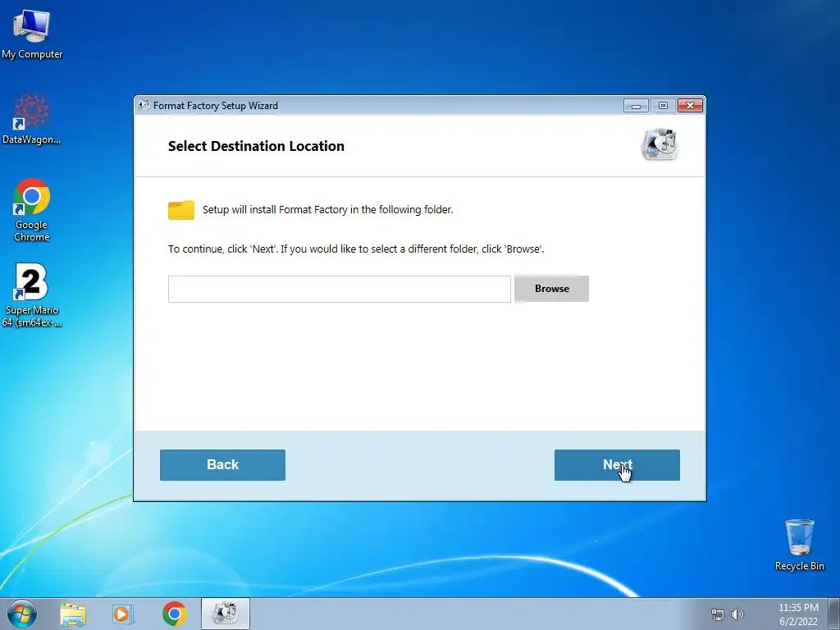Click the 'Format Factory Setup Wizard' title text
840x630 pixels.
[x=216, y=106]
